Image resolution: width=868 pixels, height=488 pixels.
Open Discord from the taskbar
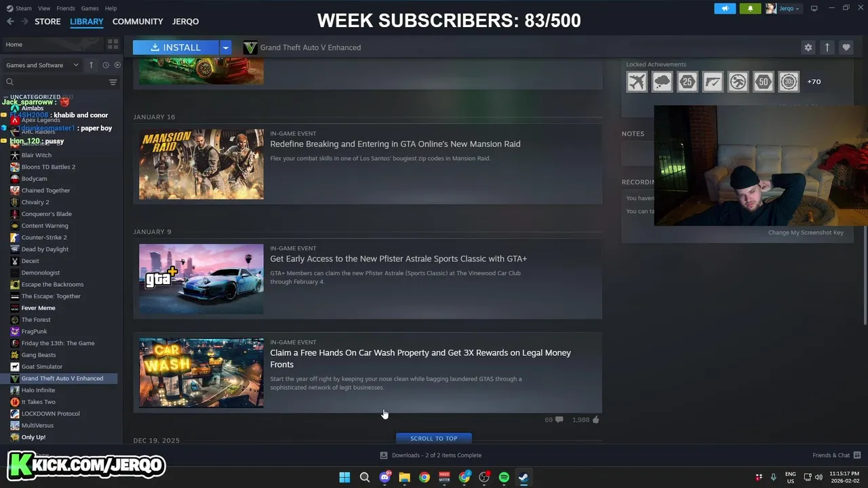(384, 477)
